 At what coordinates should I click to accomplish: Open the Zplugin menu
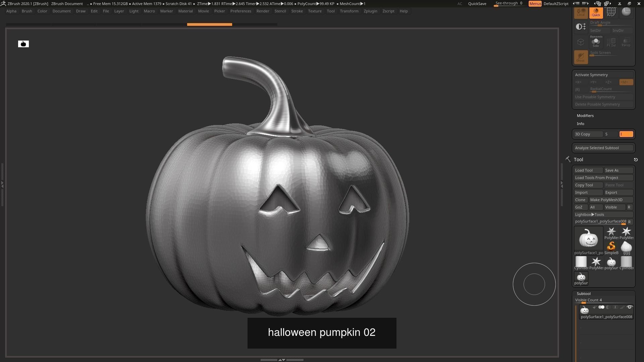click(370, 11)
